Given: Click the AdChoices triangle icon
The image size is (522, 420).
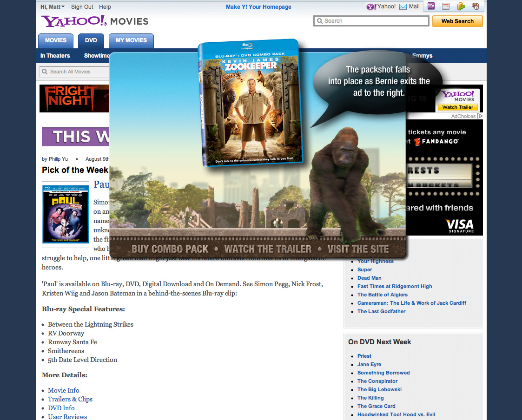Looking at the screenshot, I should 480,116.
